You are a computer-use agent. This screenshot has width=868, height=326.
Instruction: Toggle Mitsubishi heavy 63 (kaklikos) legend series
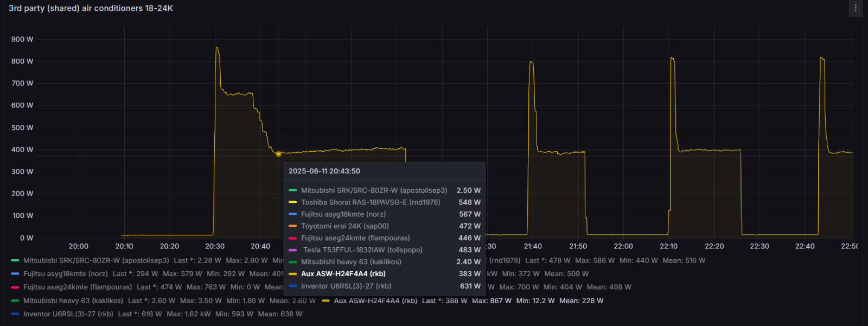click(x=73, y=300)
